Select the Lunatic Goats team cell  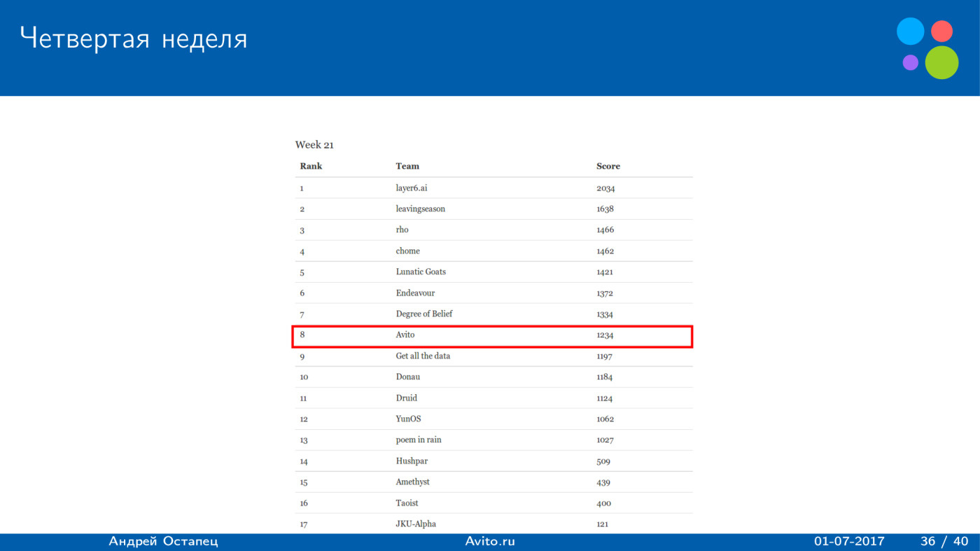[x=421, y=272]
